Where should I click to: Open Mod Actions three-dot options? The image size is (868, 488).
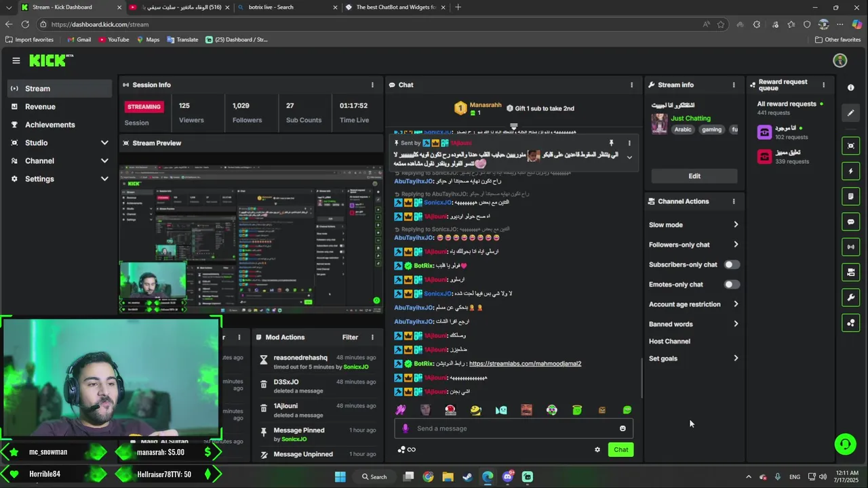372,337
